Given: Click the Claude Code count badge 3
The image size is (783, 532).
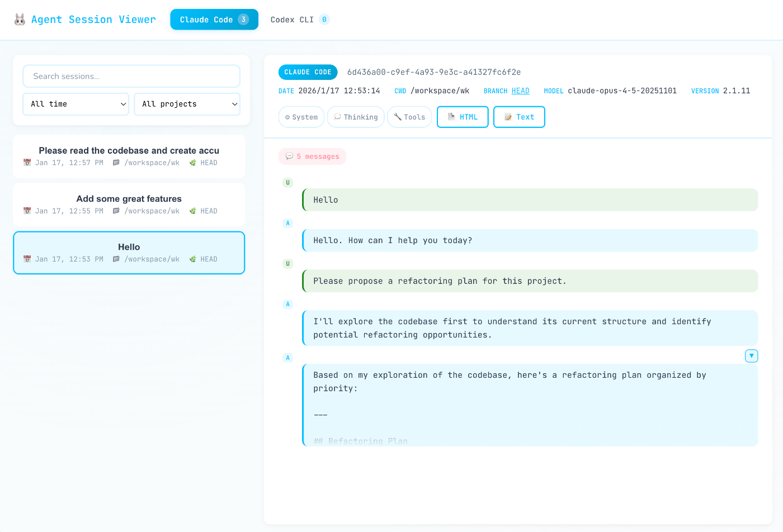Looking at the screenshot, I should point(243,20).
